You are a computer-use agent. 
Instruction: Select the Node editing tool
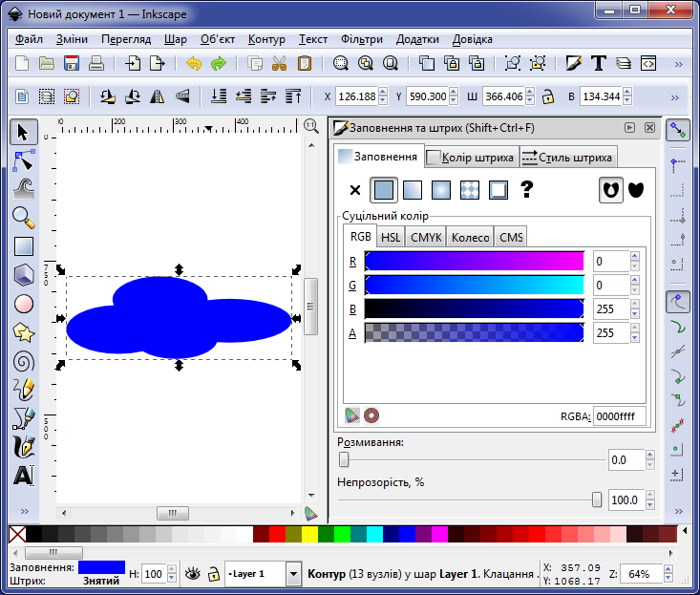coord(24,159)
